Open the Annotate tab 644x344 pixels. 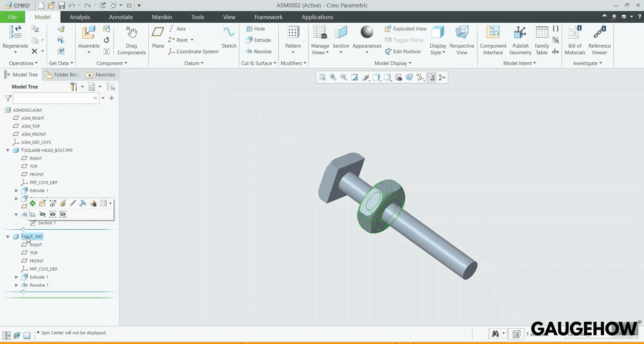[121, 17]
